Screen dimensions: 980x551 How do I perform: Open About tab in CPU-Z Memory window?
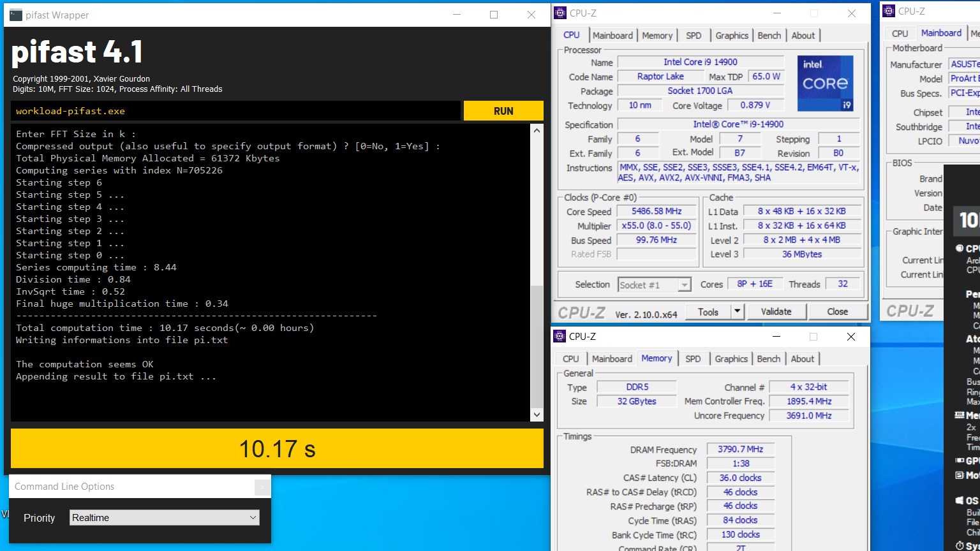(803, 358)
